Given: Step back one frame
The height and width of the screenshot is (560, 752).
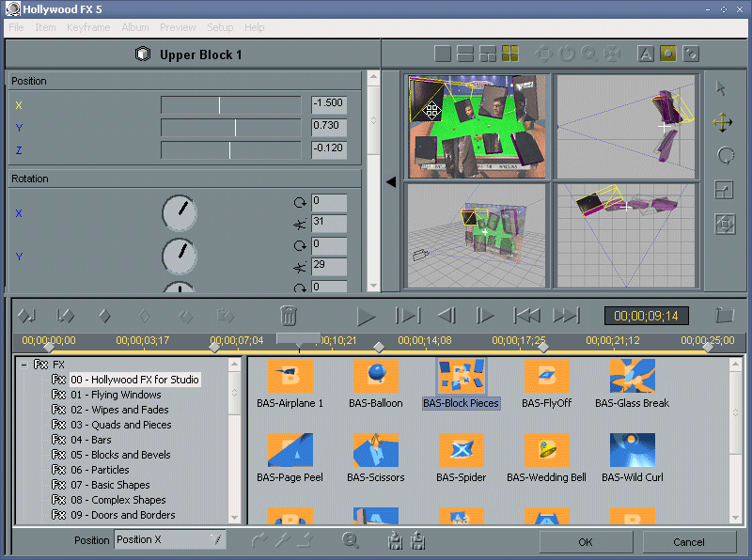Looking at the screenshot, I should 447,316.
